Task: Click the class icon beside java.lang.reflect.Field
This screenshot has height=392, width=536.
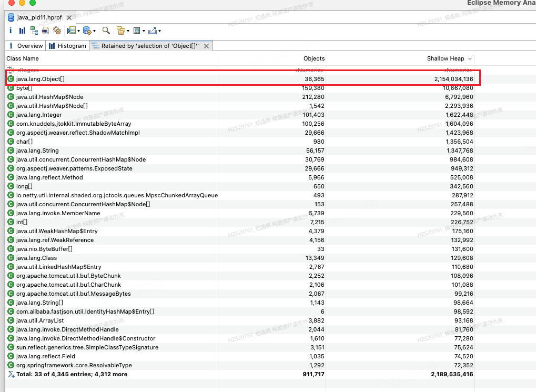Action: (x=11, y=356)
